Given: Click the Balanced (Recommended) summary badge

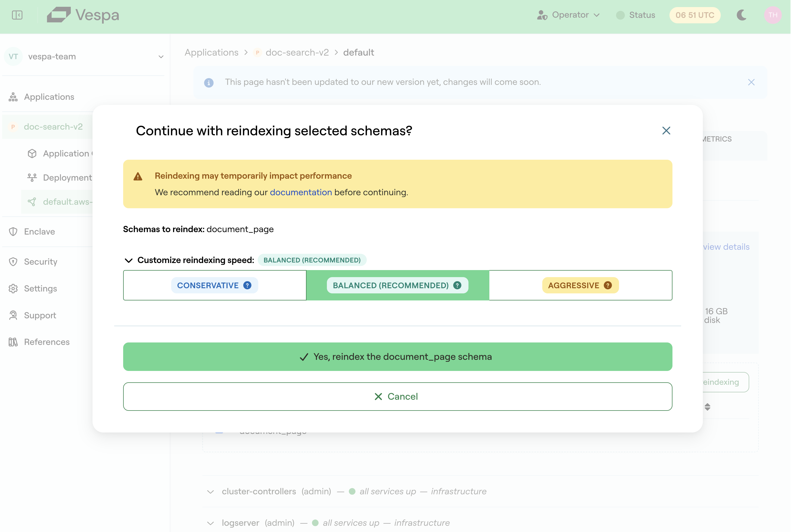Looking at the screenshot, I should point(312,260).
